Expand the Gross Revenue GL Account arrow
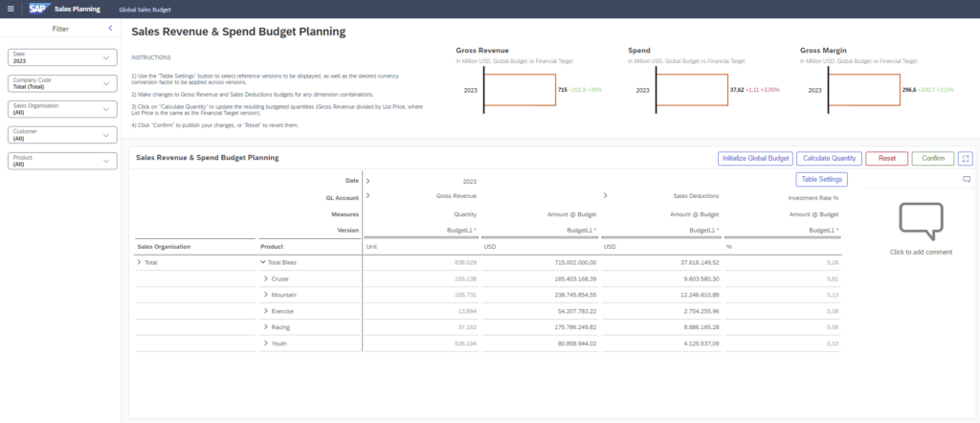Viewport: 980px width, 423px height. coord(367,196)
